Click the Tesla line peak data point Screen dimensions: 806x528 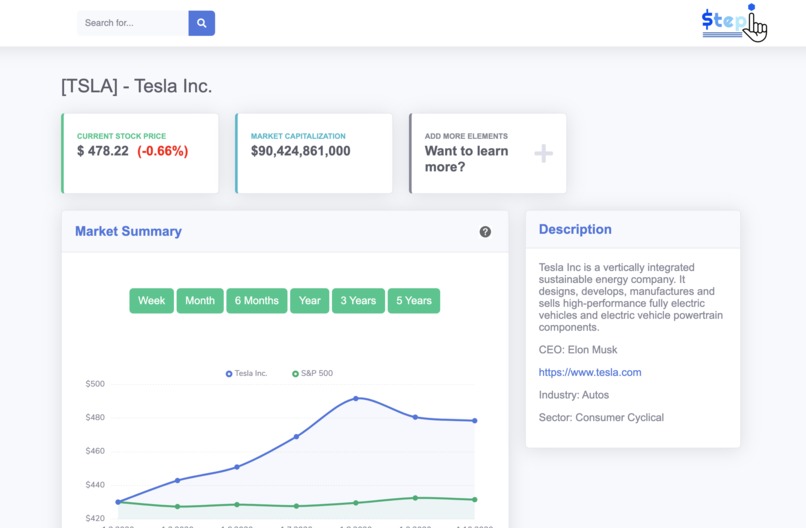coord(356,398)
